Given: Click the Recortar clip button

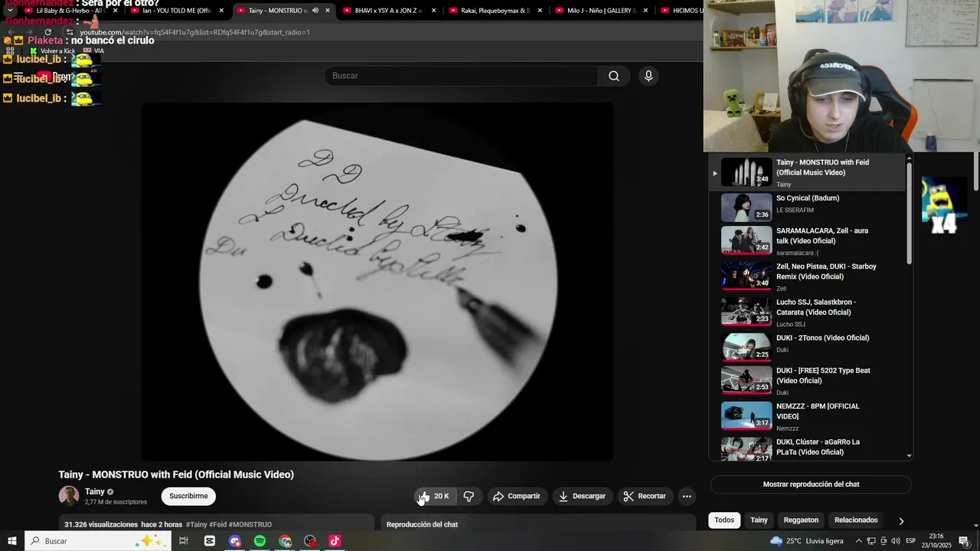Looking at the screenshot, I should 645,496.
